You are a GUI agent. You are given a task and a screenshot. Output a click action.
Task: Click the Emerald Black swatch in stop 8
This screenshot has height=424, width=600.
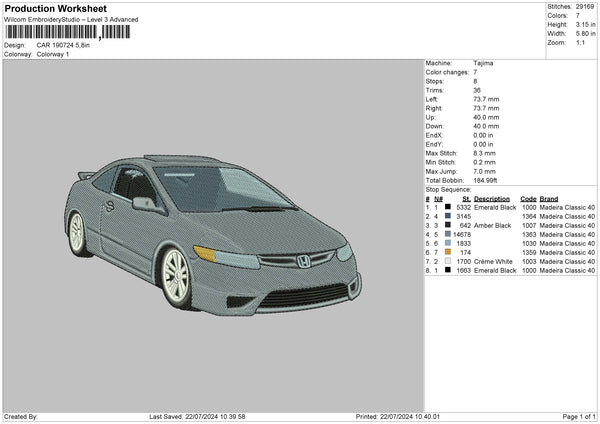448,270
